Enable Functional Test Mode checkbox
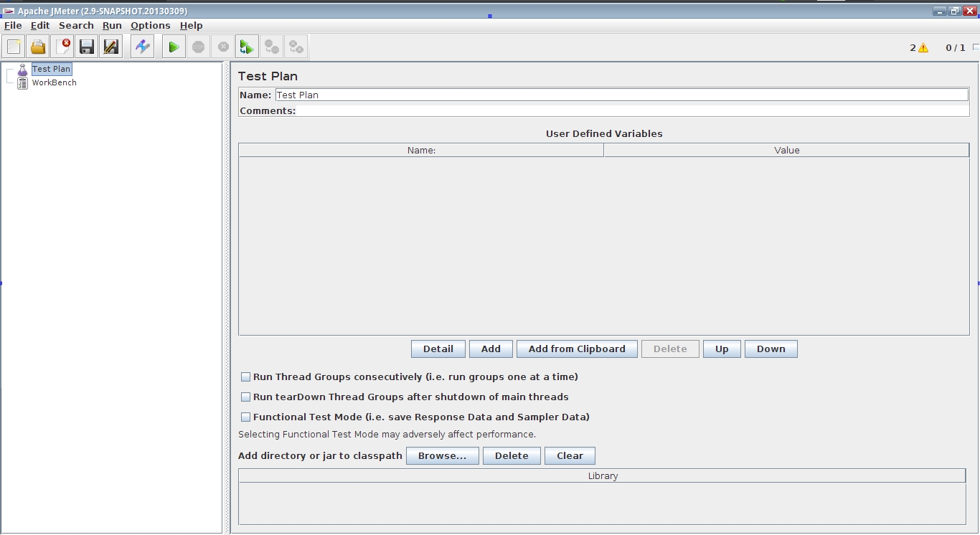Viewport: 980px width, 535px height. pyautogui.click(x=246, y=417)
